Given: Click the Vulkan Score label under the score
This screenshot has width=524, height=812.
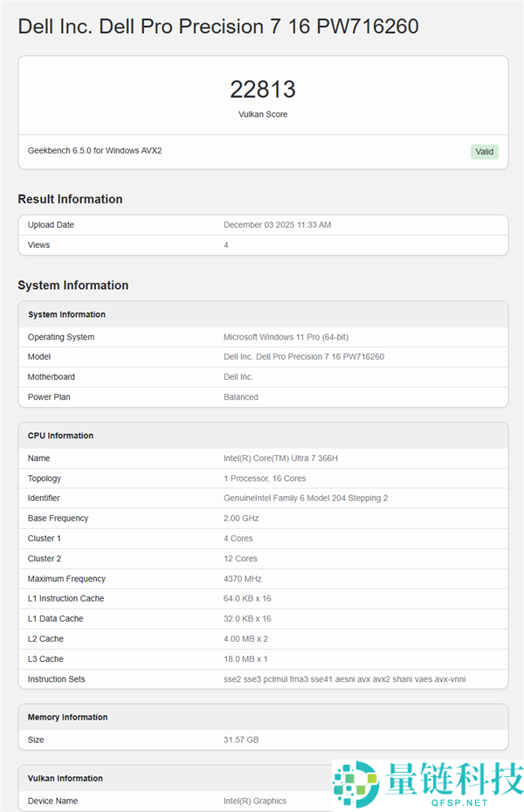Looking at the screenshot, I should 263,114.
